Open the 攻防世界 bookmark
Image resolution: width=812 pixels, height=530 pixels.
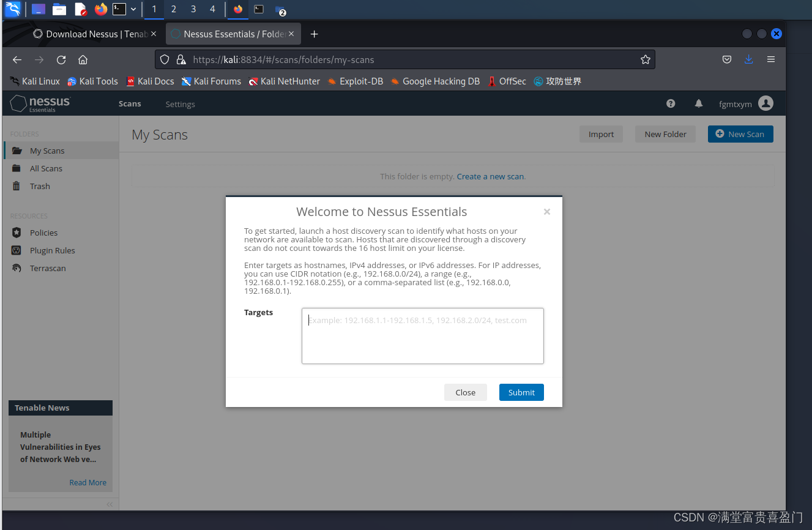point(557,81)
